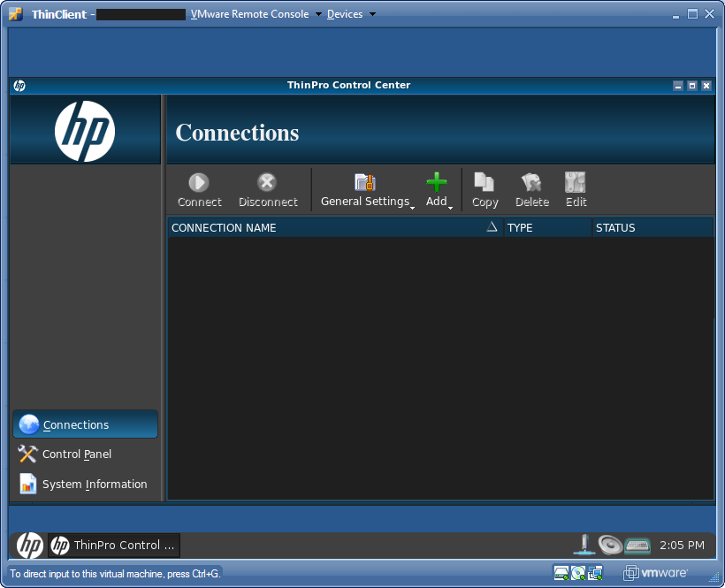Viewport: 725px width, 588px height.
Task: Click the Copy connection icon
Action: tap(485, 189)
